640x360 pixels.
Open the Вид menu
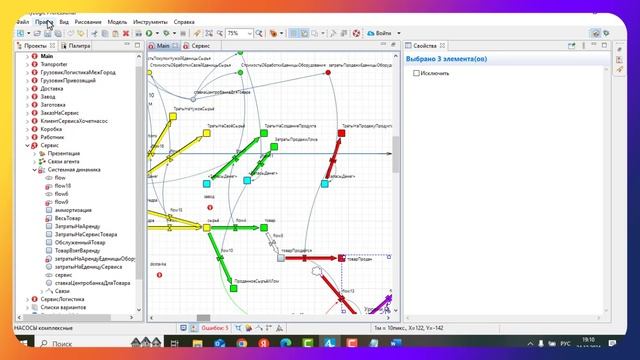tap(64, 22)
